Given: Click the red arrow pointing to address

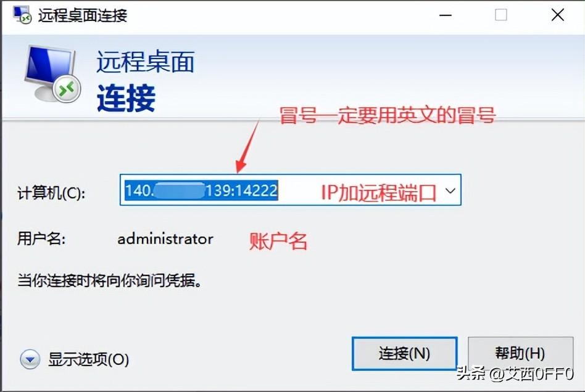Looking at the screenshot, I should pyautogui.click(x=247, y=146).
